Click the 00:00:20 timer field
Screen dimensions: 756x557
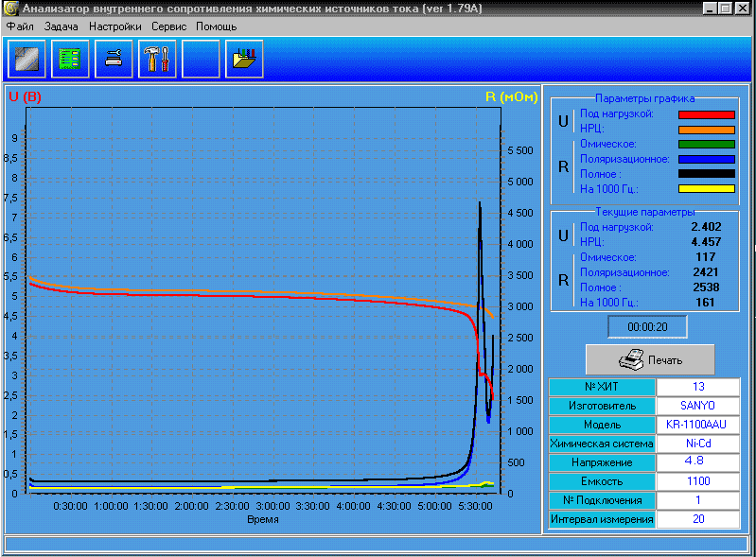pos(647,327)
